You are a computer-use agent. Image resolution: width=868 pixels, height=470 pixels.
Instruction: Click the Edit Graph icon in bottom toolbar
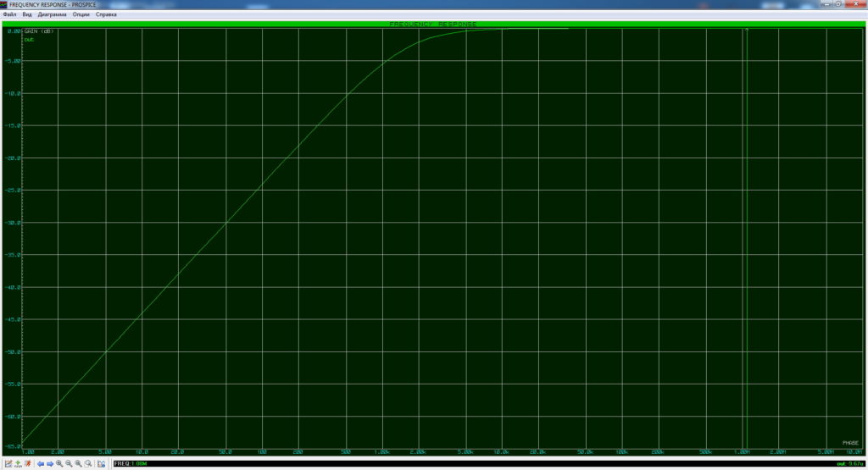[x=8, y=464]
